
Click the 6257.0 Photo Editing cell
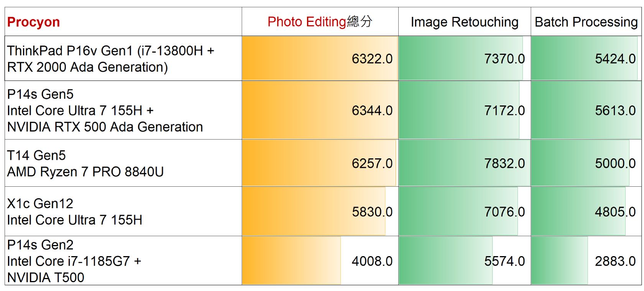coord(320,163)
